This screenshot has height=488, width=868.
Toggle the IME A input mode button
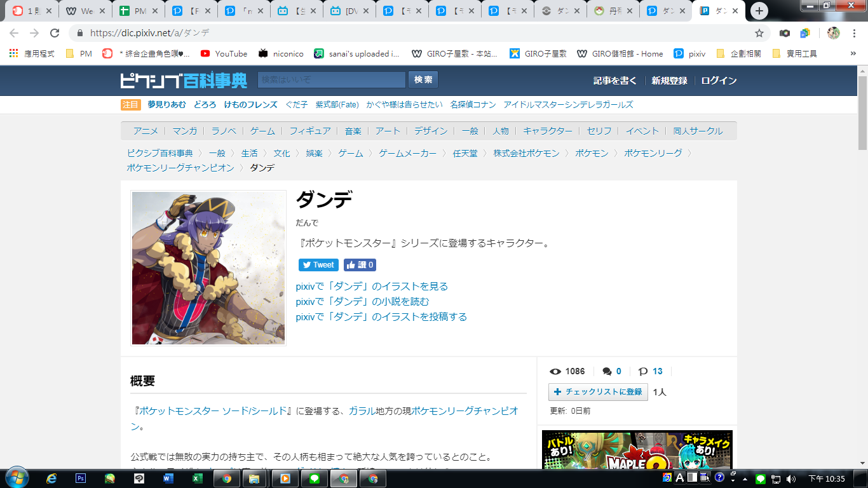point(680,477)
